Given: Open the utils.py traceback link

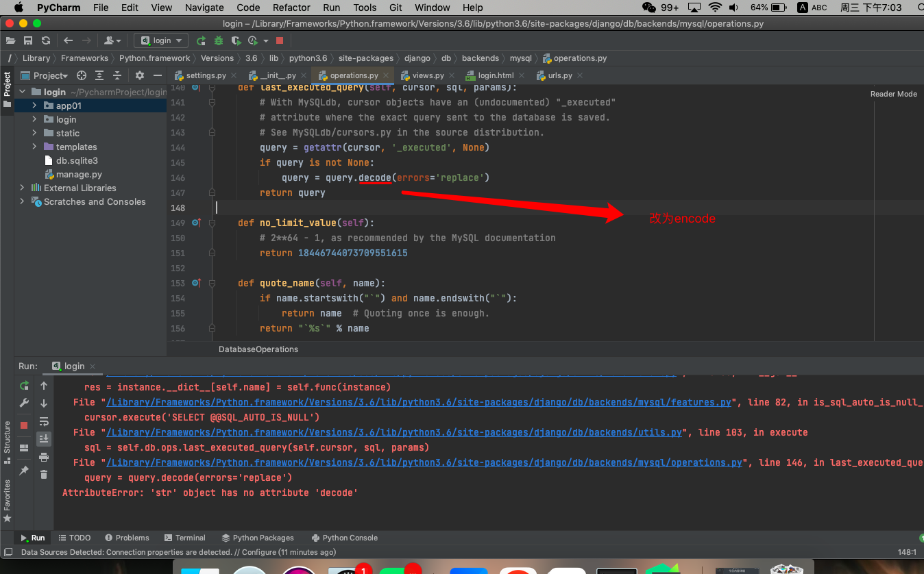Looking at the screenshot, I should 394,432.
